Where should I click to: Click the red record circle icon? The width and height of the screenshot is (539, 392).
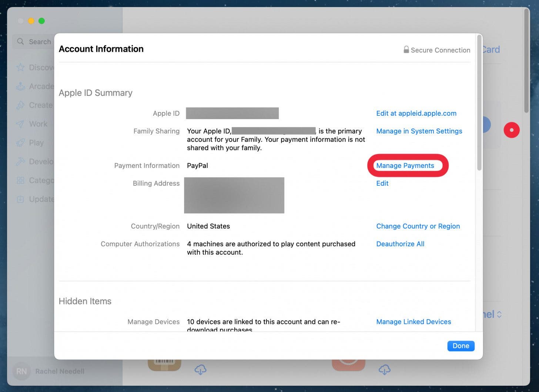[512, 130]
